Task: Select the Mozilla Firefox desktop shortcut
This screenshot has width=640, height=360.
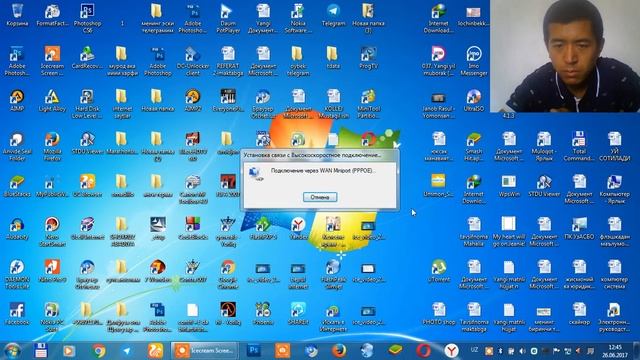Action: [x=52, y=147]
